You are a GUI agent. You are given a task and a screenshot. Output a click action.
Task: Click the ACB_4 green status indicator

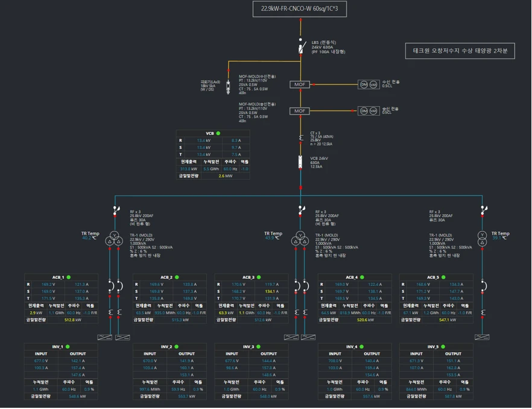(x=362, y=277)
